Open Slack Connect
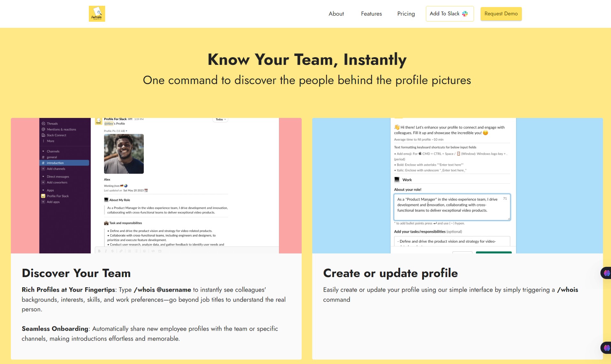Viewport: 611px width, 364px height. click(56, 135)
